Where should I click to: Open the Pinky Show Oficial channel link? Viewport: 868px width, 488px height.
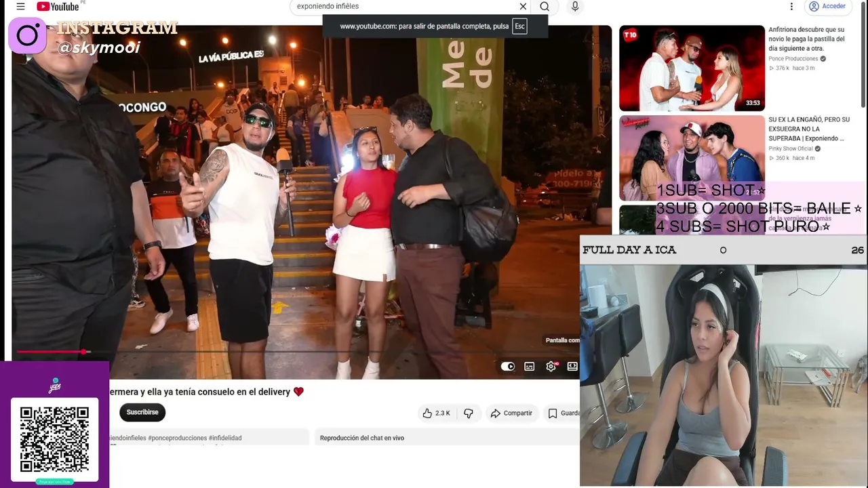click(791, 148)
